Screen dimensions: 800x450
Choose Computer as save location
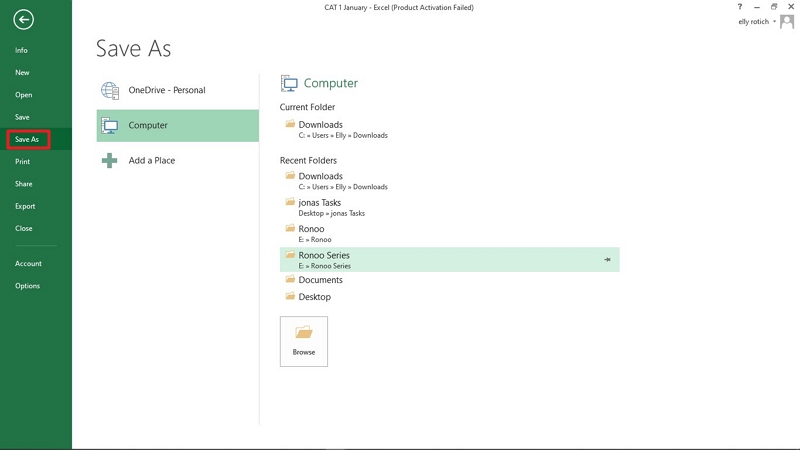tap(178, 126)
